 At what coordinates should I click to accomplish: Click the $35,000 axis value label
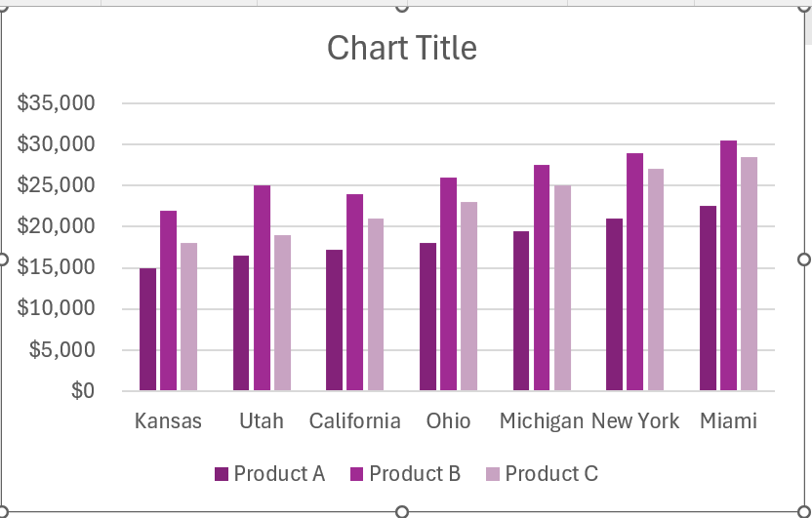[x=57, y=102]
